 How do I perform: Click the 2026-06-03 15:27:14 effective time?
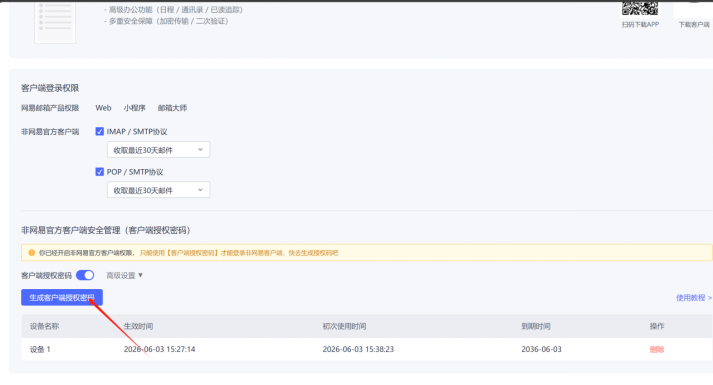[159, 349]
